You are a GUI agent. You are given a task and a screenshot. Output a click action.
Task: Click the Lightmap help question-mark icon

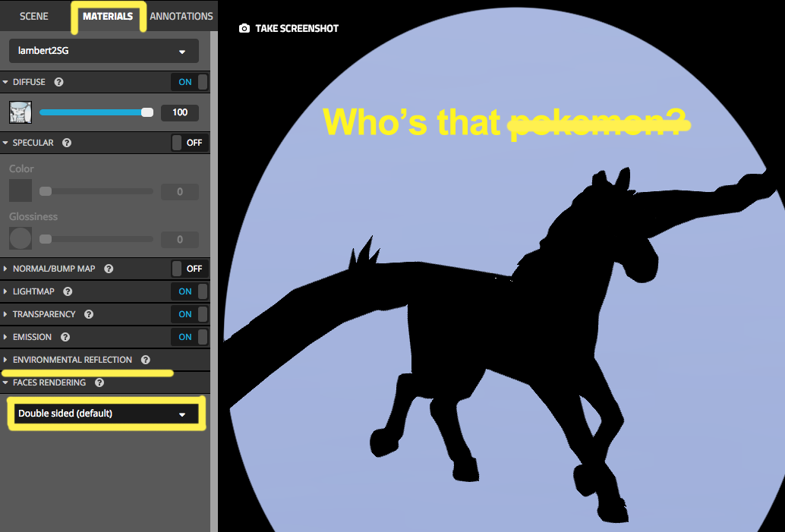[x=68, y=291]
